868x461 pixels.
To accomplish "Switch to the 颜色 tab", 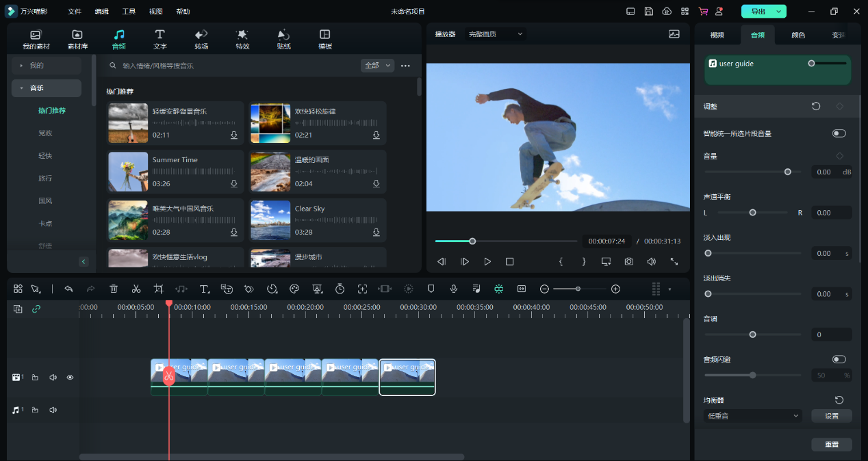I will point(798,35).
